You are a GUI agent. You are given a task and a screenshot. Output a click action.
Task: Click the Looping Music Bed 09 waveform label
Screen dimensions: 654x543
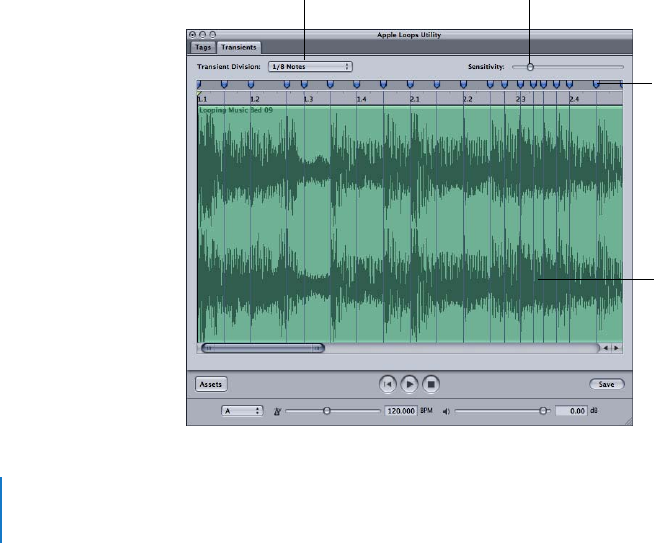[x=236, y=110]
